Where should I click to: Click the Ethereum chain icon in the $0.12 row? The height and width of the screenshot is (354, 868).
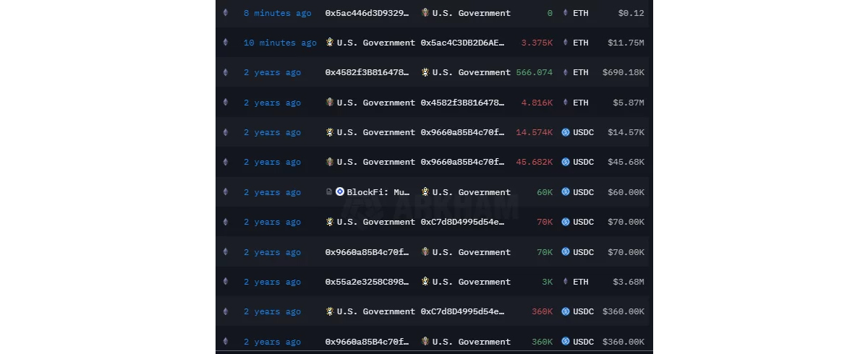click(x=225, y=13)
